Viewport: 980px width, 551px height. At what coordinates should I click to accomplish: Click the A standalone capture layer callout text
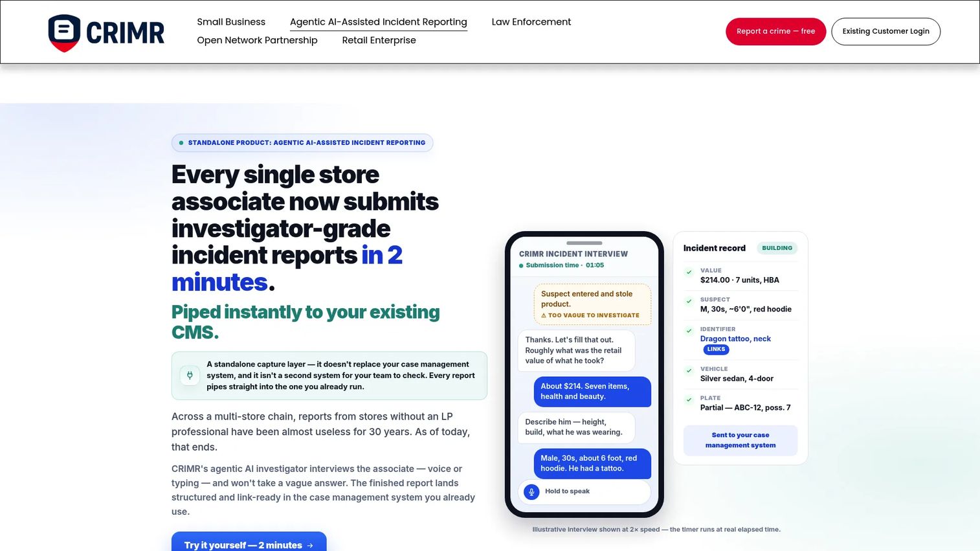point(341,376)
